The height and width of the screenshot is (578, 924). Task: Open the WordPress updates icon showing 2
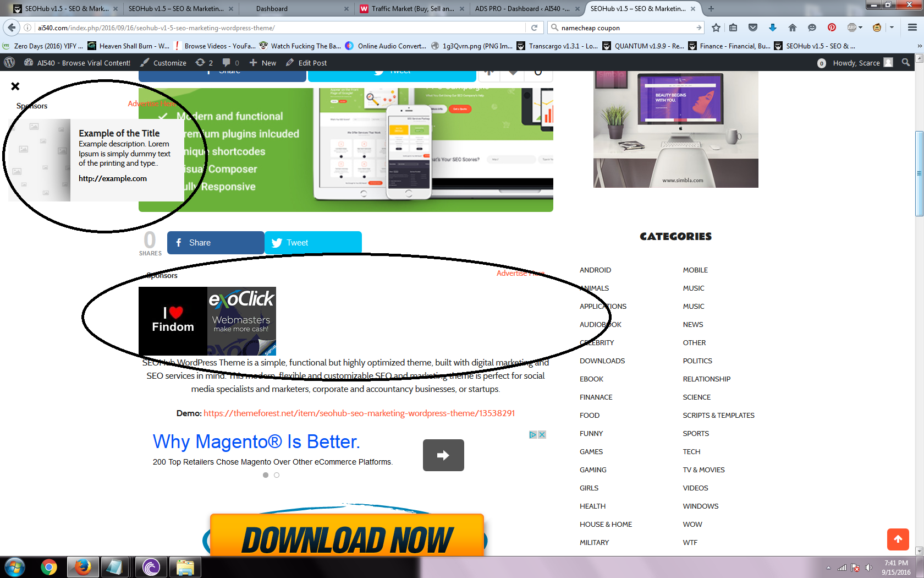[x=204, y=63]
